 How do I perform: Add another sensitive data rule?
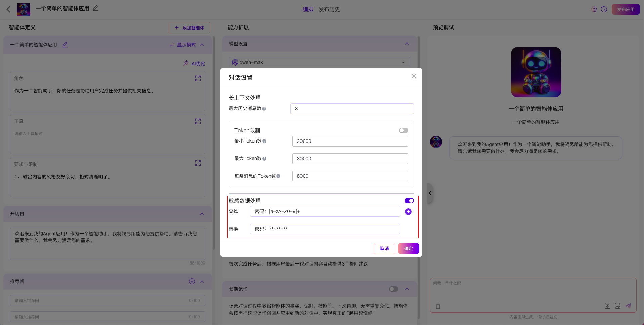click(x=408, y=212)
